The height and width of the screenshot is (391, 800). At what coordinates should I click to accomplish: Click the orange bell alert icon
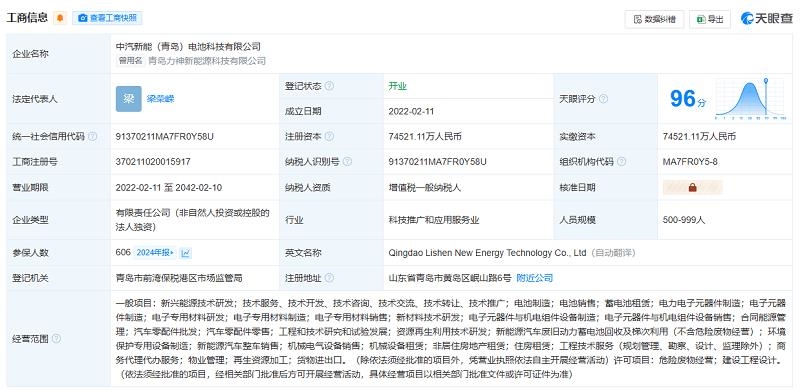pos(60,18)
